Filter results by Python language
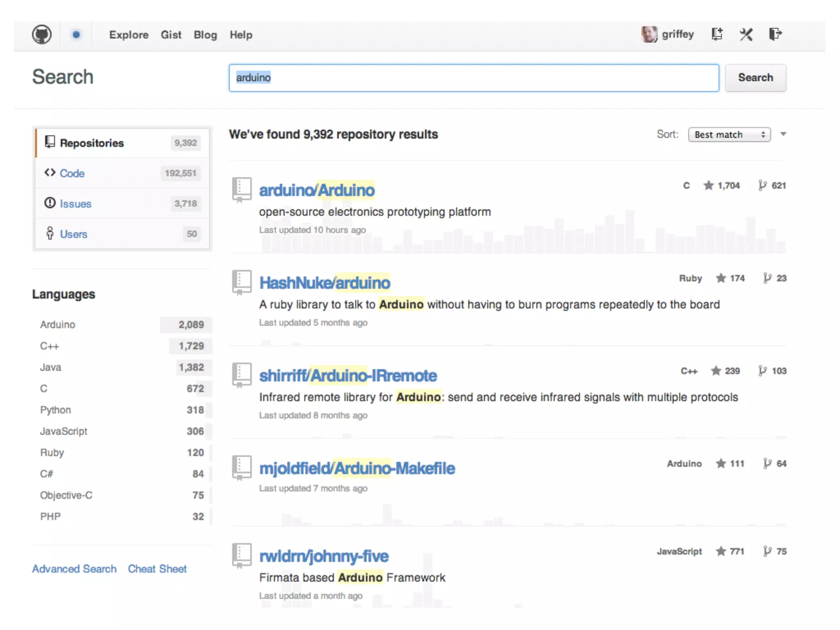Viewport: 840px width, 630px height. click(56, 410)
